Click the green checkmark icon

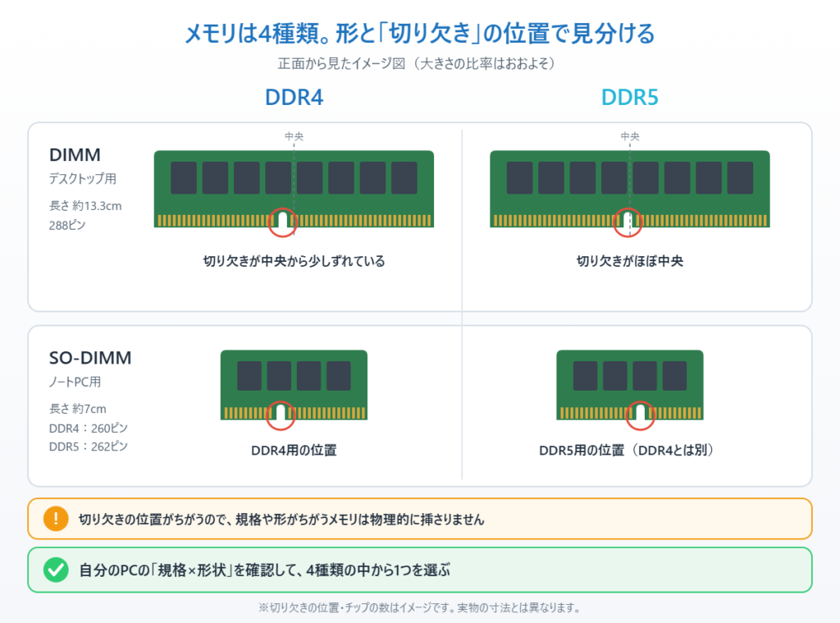56,570
